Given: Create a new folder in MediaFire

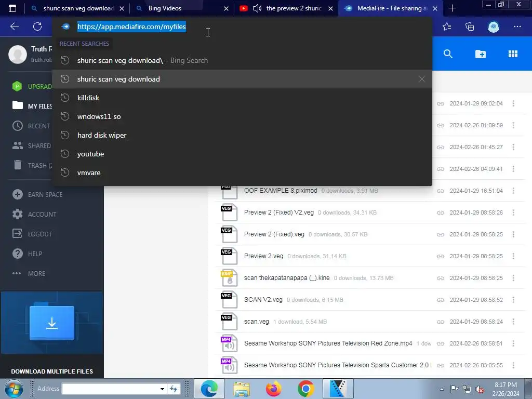Looking at the screenshot, I should [481, 54].
